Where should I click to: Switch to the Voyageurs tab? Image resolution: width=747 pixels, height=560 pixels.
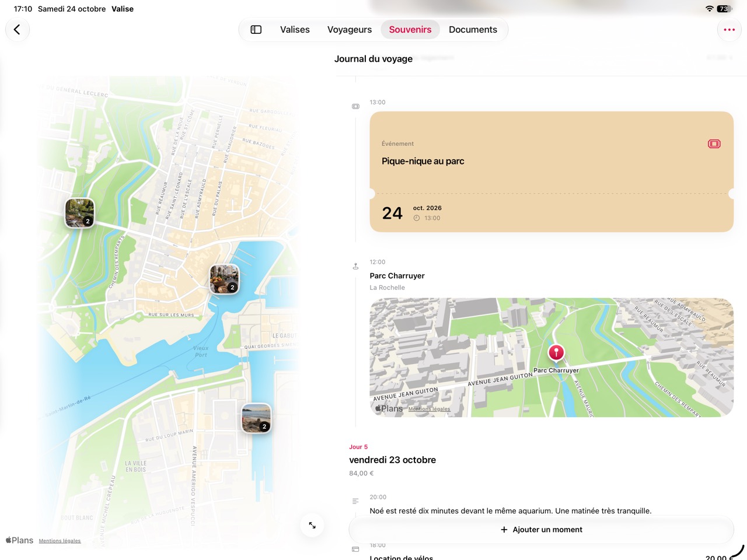point(350,30)
